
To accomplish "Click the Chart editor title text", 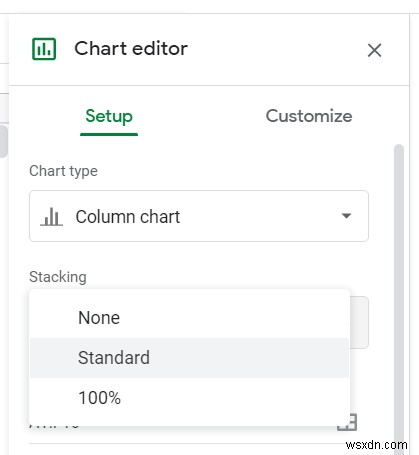I will click(131, 49).
